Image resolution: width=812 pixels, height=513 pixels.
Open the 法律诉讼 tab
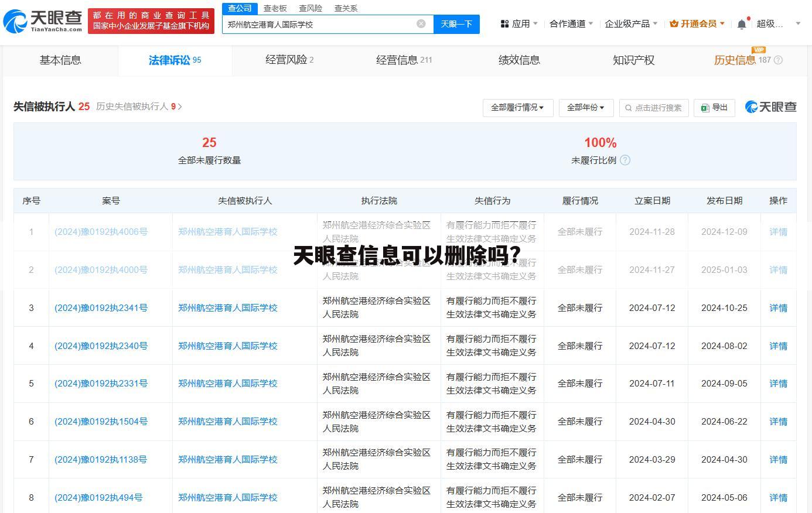coord(175,60)
